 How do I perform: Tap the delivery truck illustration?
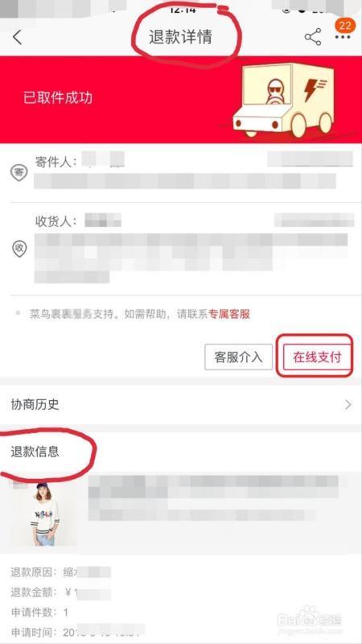point(284,100)
